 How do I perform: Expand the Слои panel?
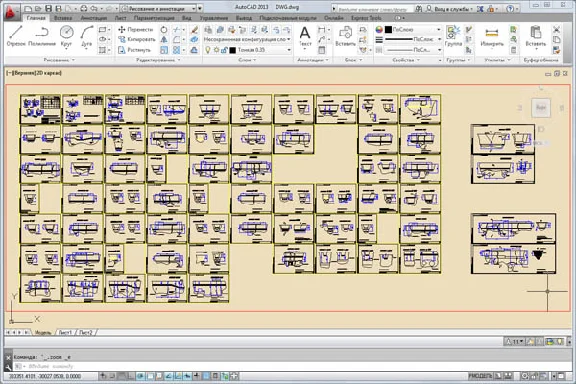(x=247, y=60)
